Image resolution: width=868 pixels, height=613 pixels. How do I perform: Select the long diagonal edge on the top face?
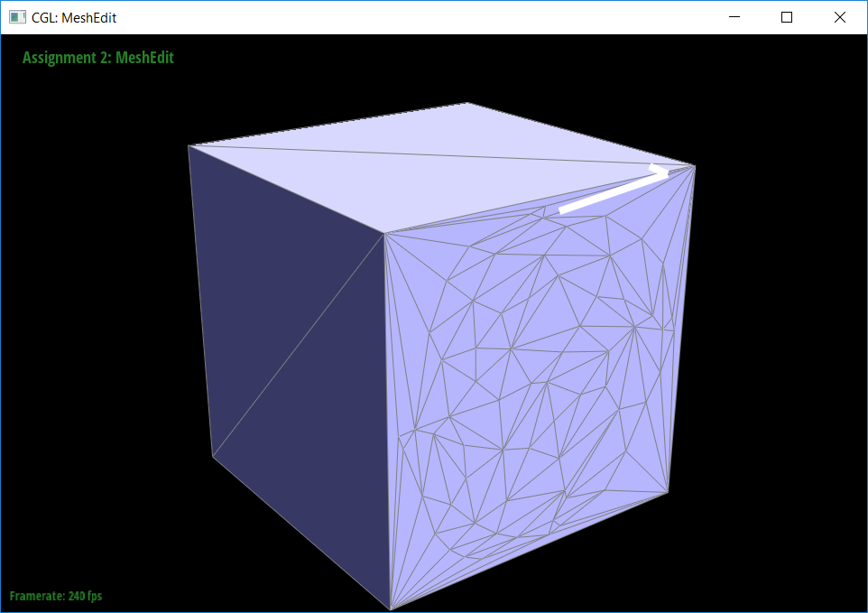(x=441, y=155)
